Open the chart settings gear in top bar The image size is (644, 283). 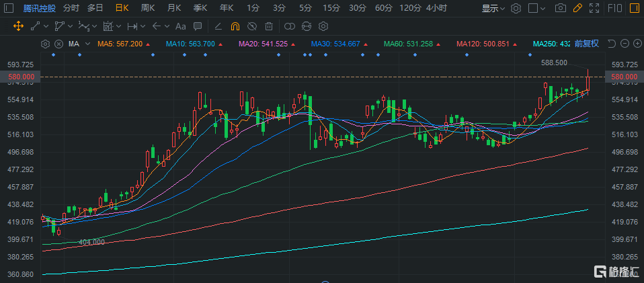516,9
